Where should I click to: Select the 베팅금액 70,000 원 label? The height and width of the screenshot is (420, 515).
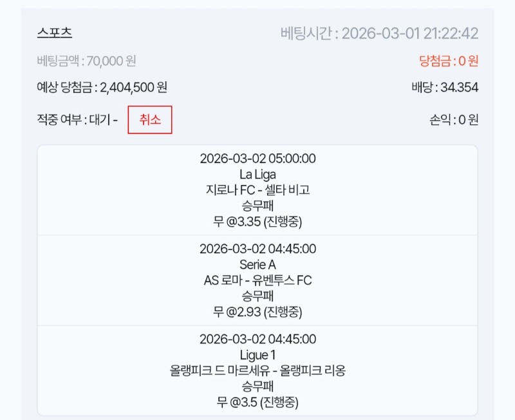coord(87,61)
